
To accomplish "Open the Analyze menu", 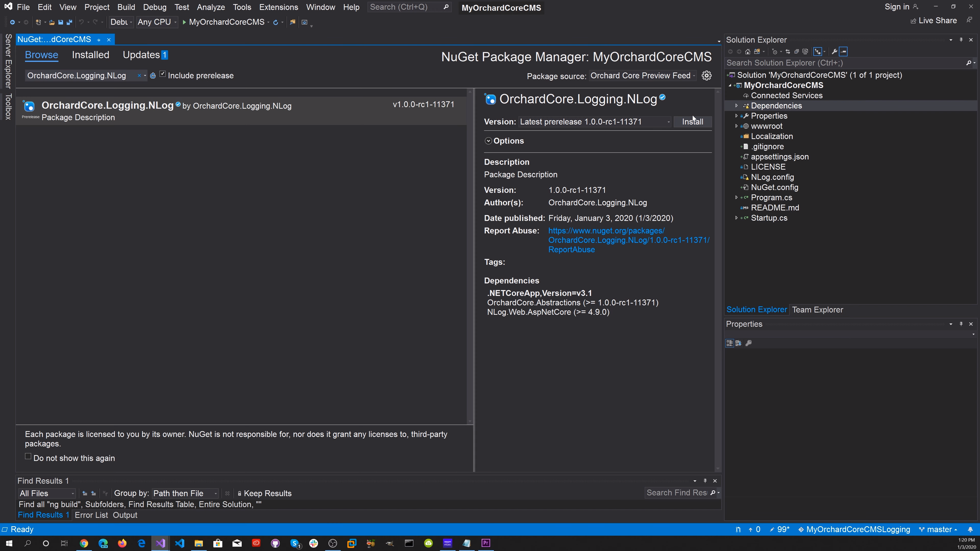I will click(x=211, y=7).
